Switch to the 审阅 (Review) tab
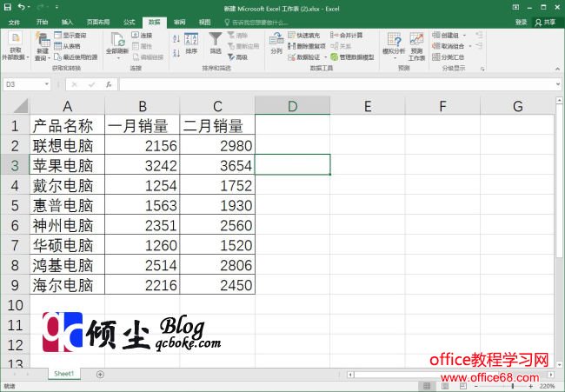 click(x=179, y=23)
